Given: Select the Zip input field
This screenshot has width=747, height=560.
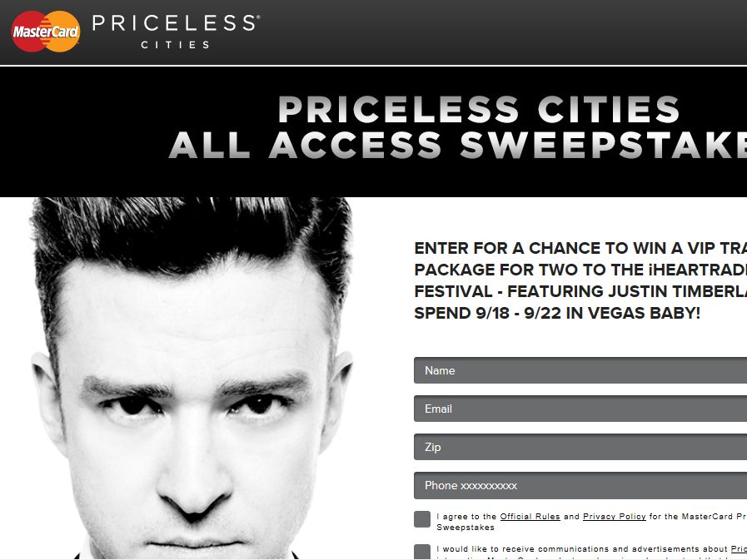Looking at the screenshot, I should [x=580, y=447].
